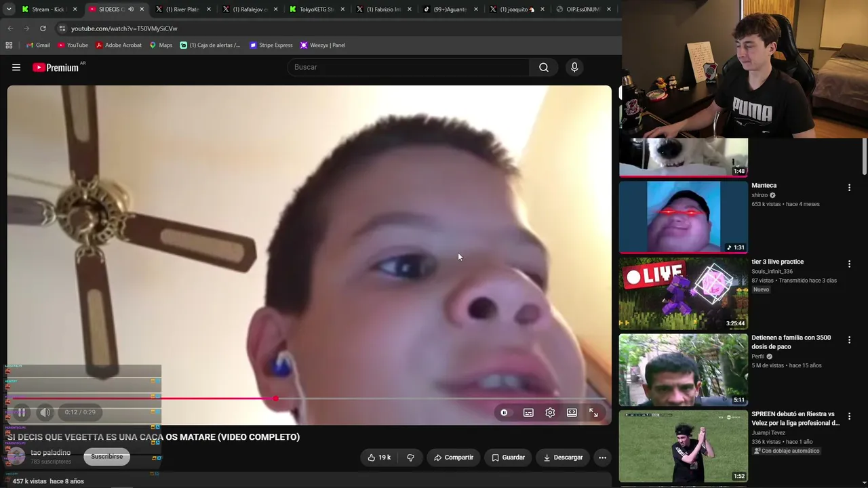Open the Adobe Acrobat bookmark
This screenshot has width=868, height=488.
(x=119, y=45)
